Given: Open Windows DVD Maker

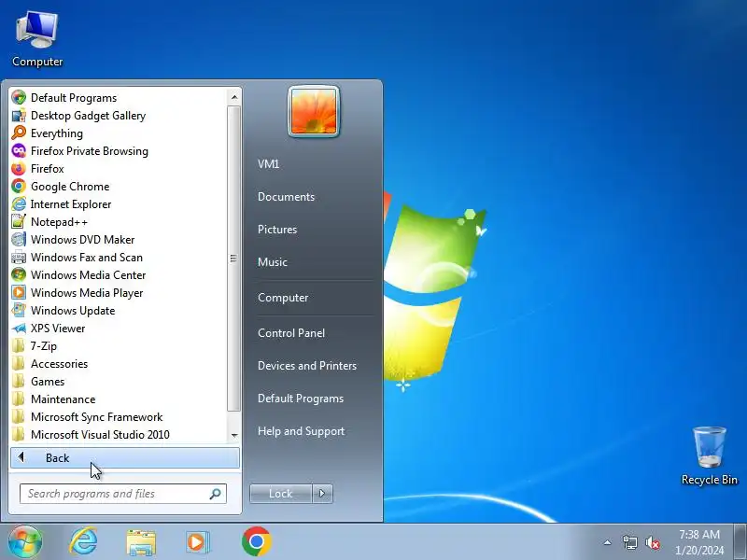Looking at the screenshot, I should (73, 240).
